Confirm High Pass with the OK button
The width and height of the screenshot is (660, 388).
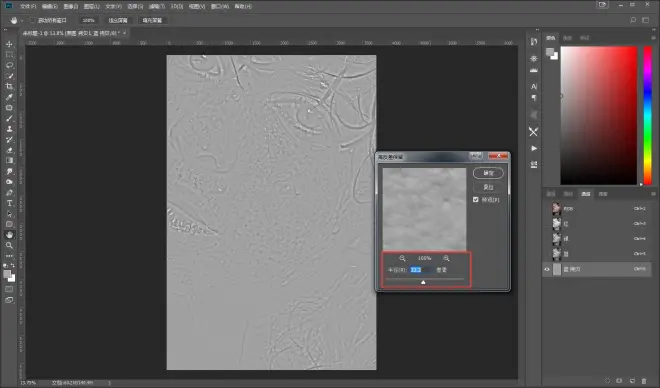(488, 173)
